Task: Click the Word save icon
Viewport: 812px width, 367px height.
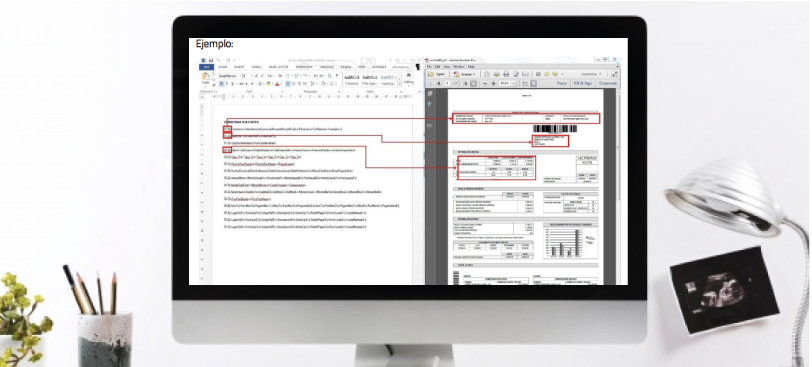Action: [211, 60]
